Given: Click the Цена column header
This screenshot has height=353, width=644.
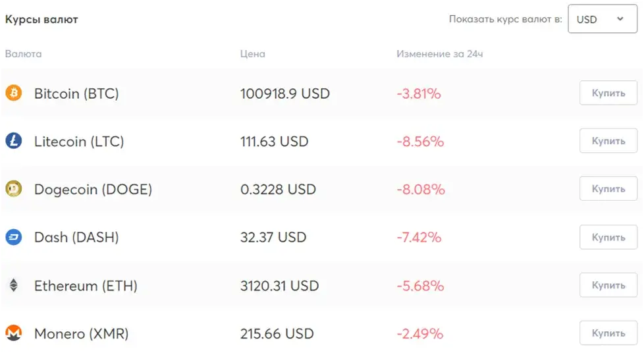Looking at the screenshot, I should 253,54.
